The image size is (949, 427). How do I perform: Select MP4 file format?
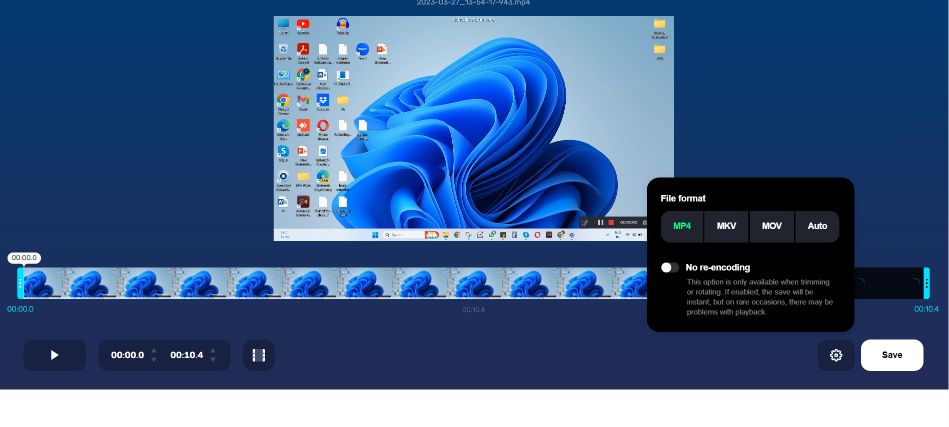[x=682, y=226]
